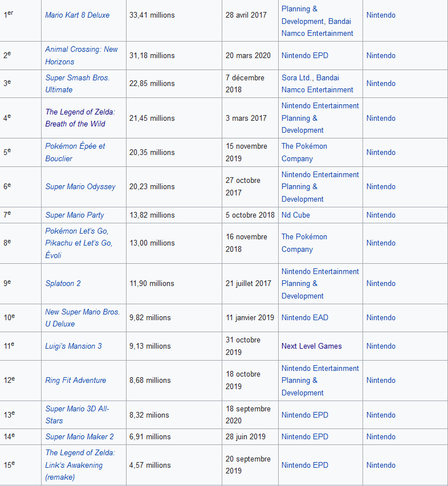Click the "11 janvier 2019" release date

250,318
